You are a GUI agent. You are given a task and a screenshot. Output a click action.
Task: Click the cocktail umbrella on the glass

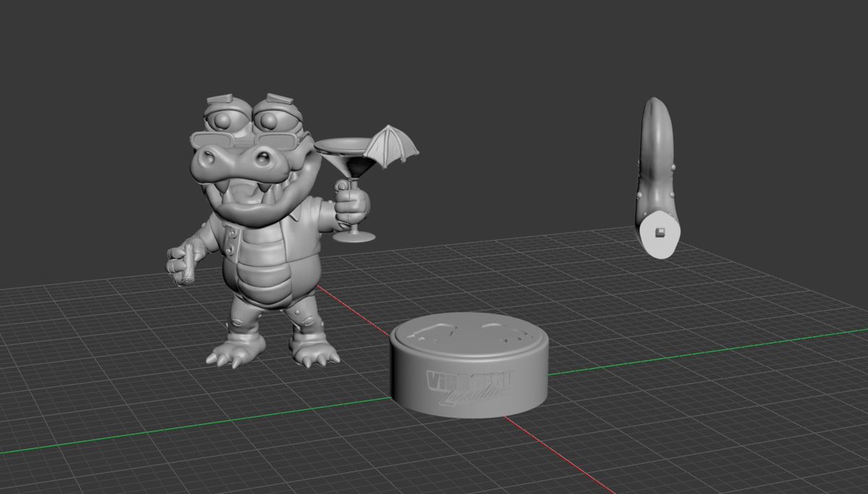click(x=391, y=145)
